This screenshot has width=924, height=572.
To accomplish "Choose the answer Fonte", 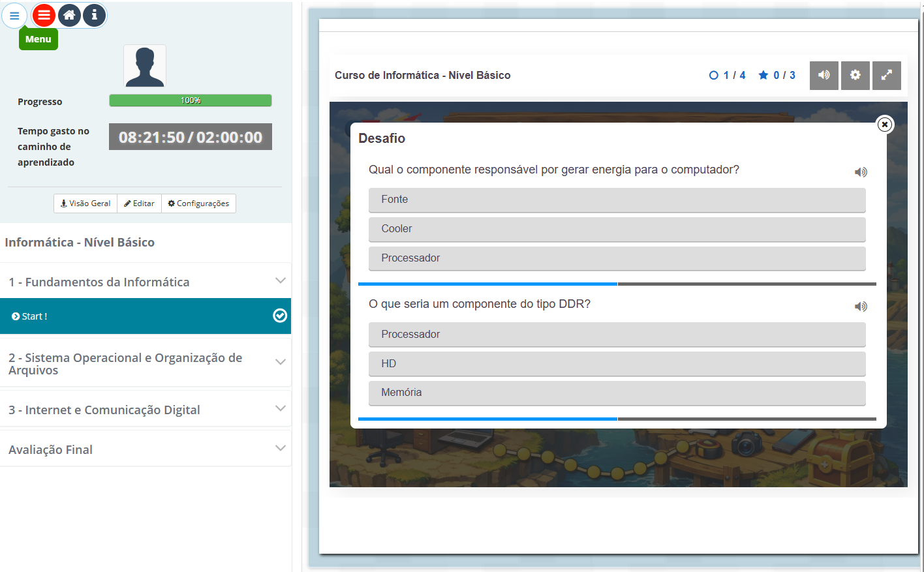I will pos(617,200).
